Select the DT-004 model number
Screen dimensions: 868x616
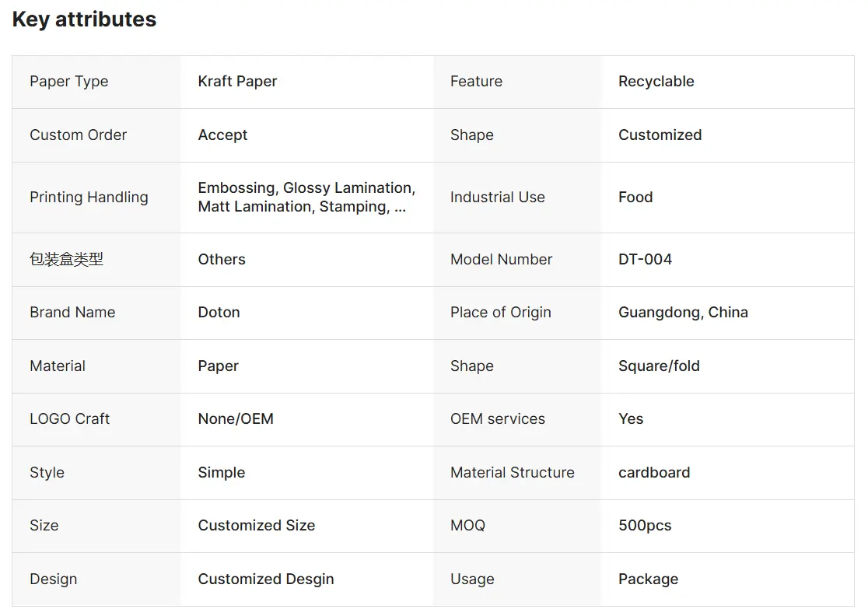tap(645, 259)
